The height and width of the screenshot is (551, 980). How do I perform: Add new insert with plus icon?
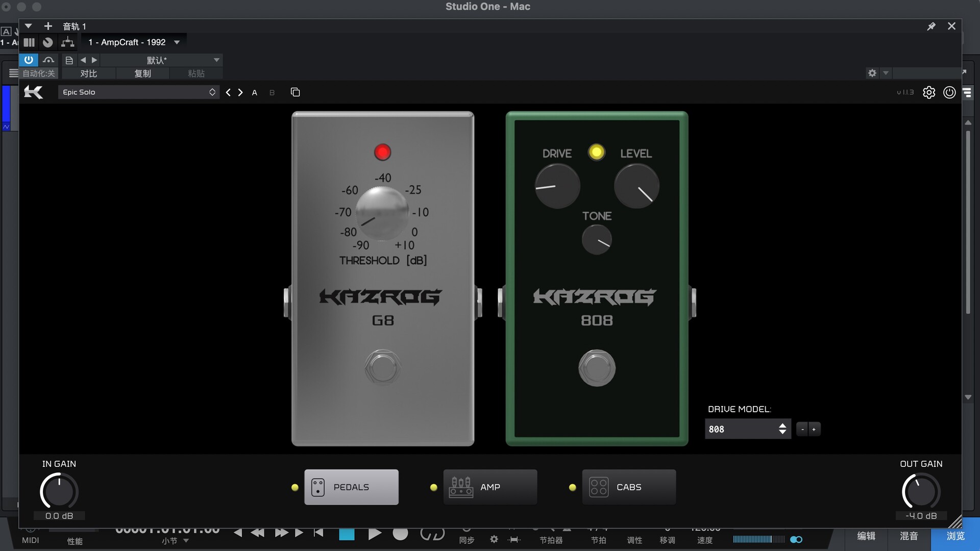pos(48,26)
